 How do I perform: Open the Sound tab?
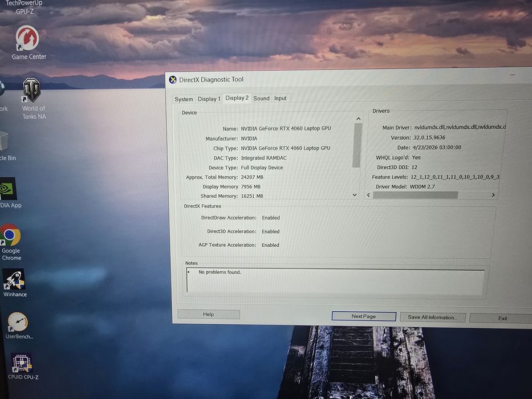point(261,99)
